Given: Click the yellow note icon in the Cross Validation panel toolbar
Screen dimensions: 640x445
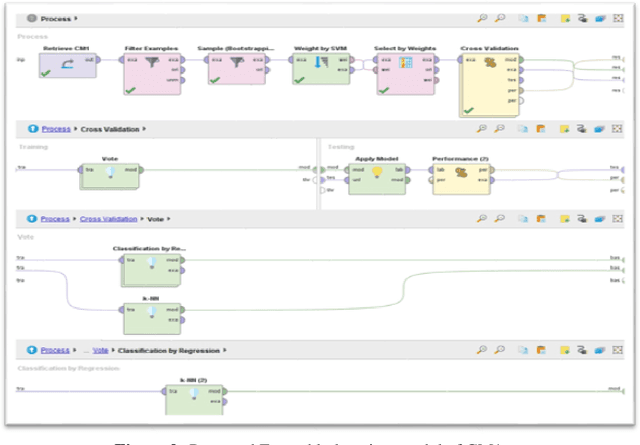Looking at the screenshot, I should pyautogui.click(x=564, y=129).
